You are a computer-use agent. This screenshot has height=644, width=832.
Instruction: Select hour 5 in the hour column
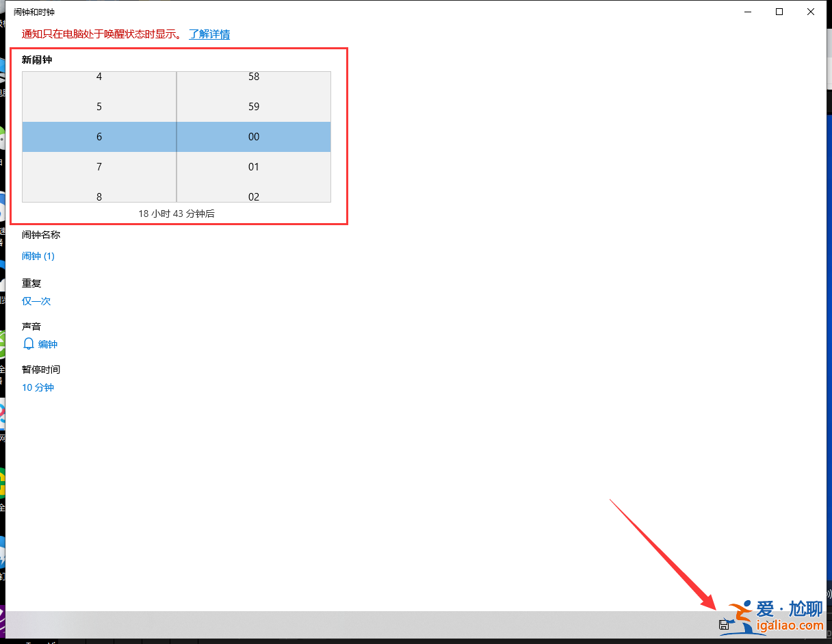coord(99,106)
